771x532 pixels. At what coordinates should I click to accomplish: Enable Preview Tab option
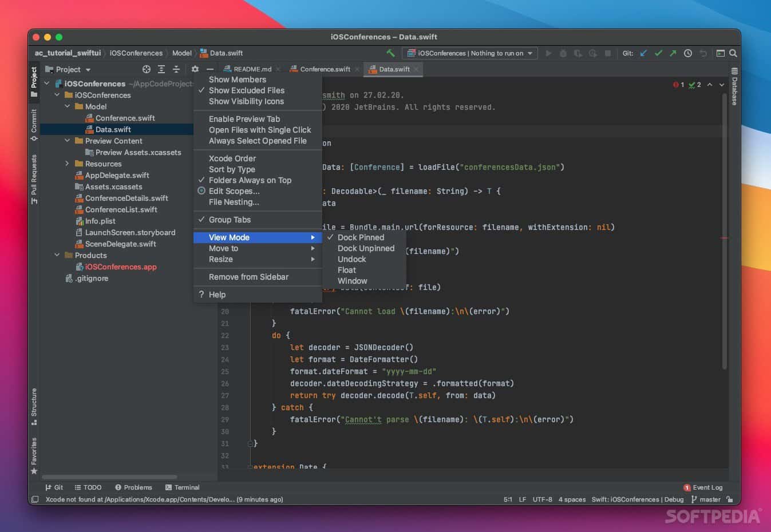(x=244, y=119)
